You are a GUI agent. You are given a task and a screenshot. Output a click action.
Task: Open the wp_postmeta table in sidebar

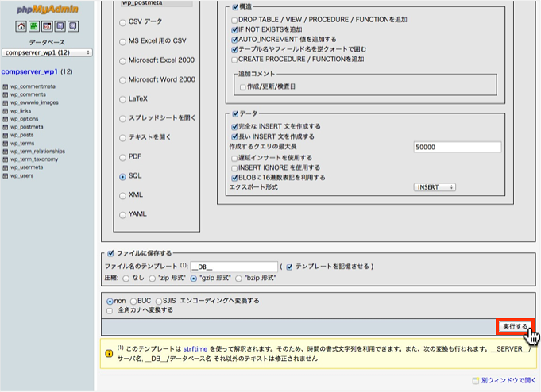click(26, 127)
